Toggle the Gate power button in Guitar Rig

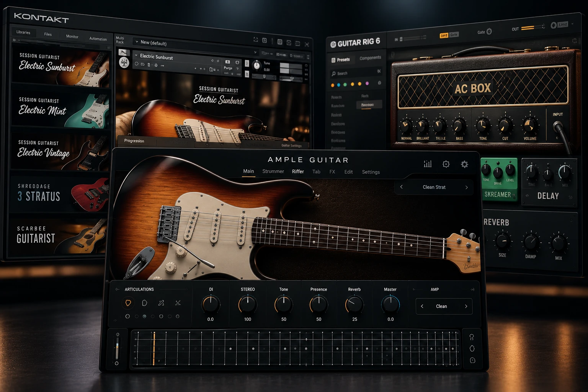pos(489,32)
